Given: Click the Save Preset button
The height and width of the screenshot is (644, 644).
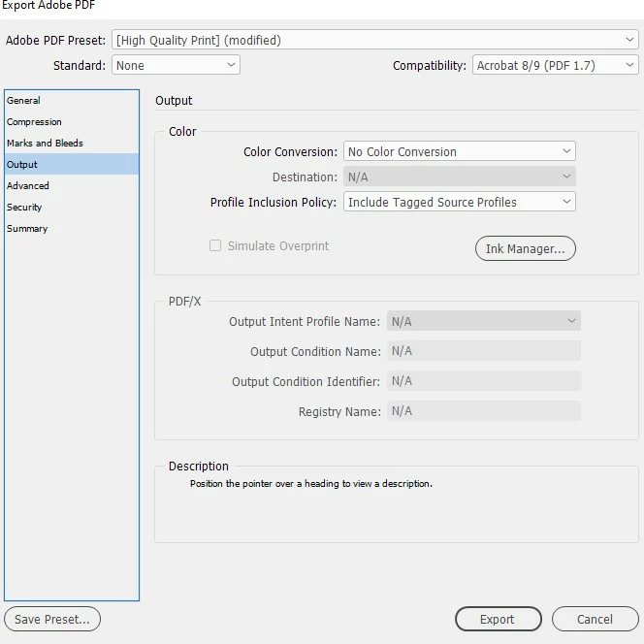Looking at the screenshot, I should click(x=52, y=619).
